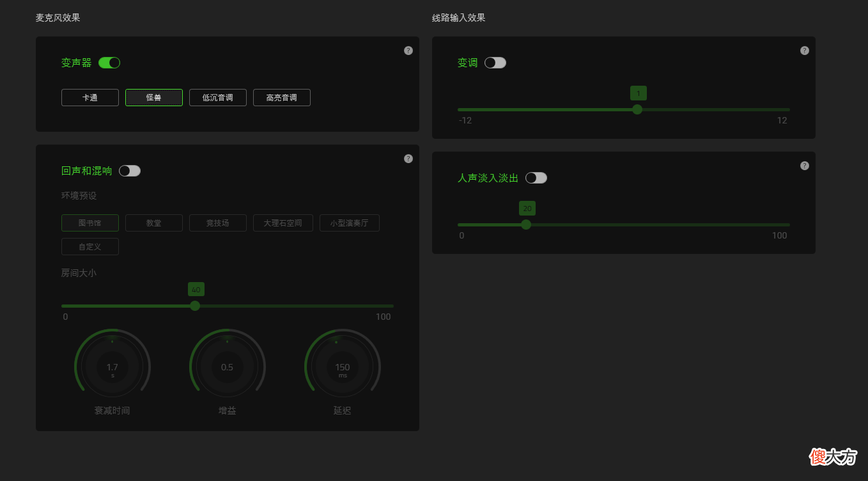Image resolution: width=868 pixels, height=481 pixels.
Task: Enable the 变调 switch
Action: (x=495, y=63)
